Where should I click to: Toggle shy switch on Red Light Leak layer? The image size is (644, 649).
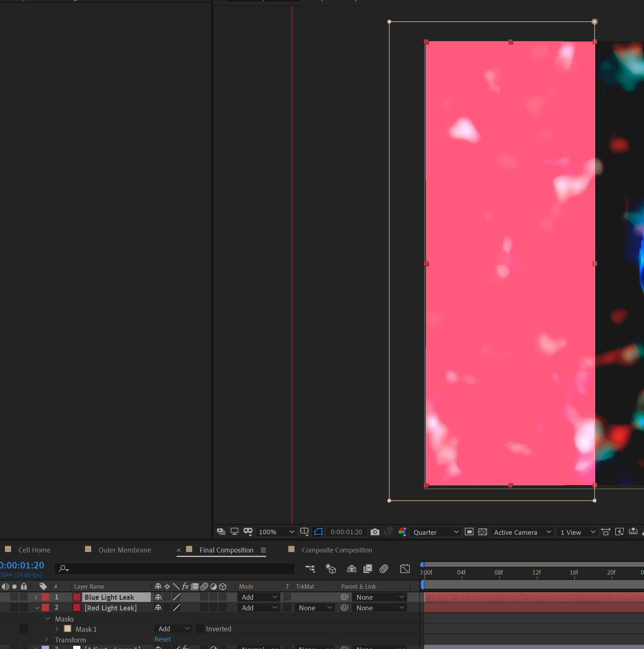tap(158, 608)
